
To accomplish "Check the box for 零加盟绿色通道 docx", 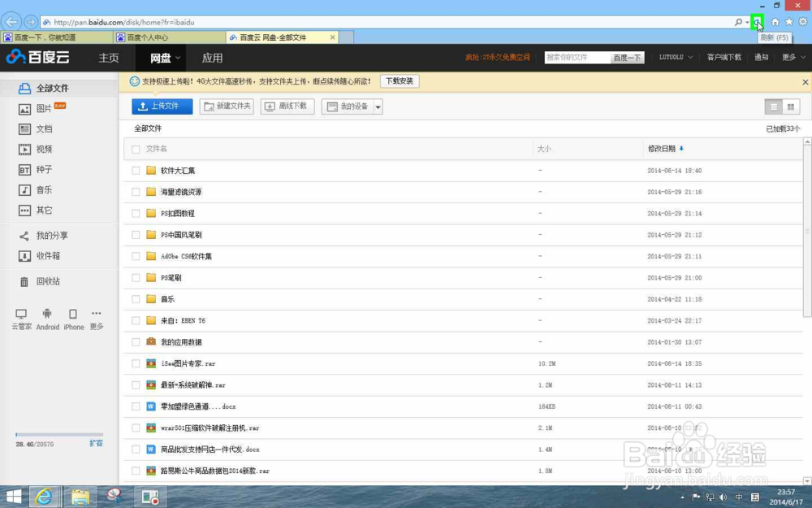I will pos(136,406).
